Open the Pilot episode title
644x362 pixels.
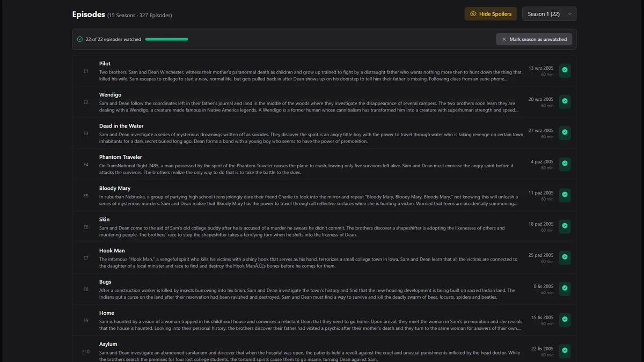pos(105,63)
